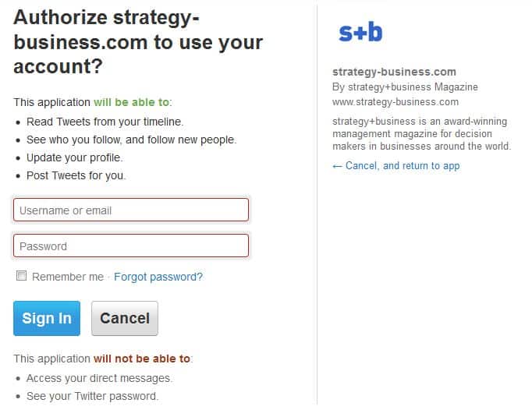Click the blue Sign In button
This screenshot has height=410, width=532.
47,318
